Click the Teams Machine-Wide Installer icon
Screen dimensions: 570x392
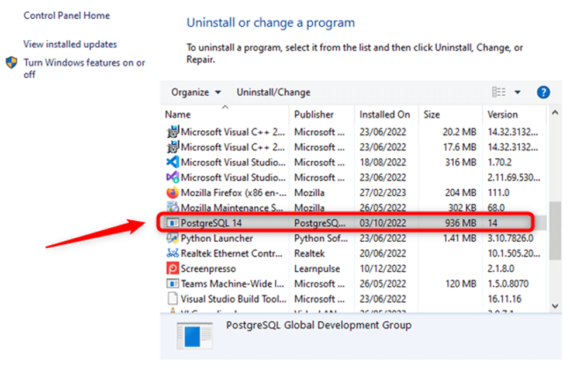(172, 283)
